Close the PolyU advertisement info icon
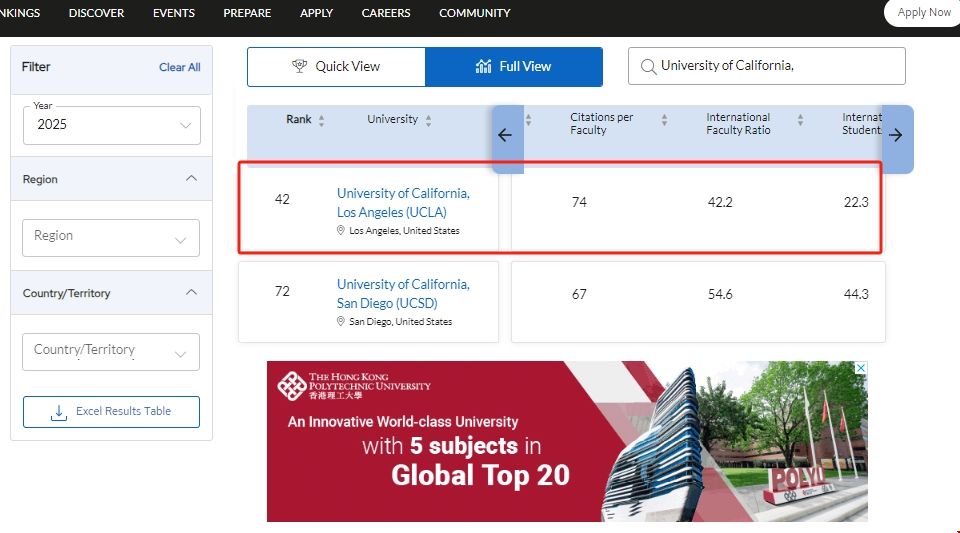This screenshot has width=960, height=533. coord(860,369)
